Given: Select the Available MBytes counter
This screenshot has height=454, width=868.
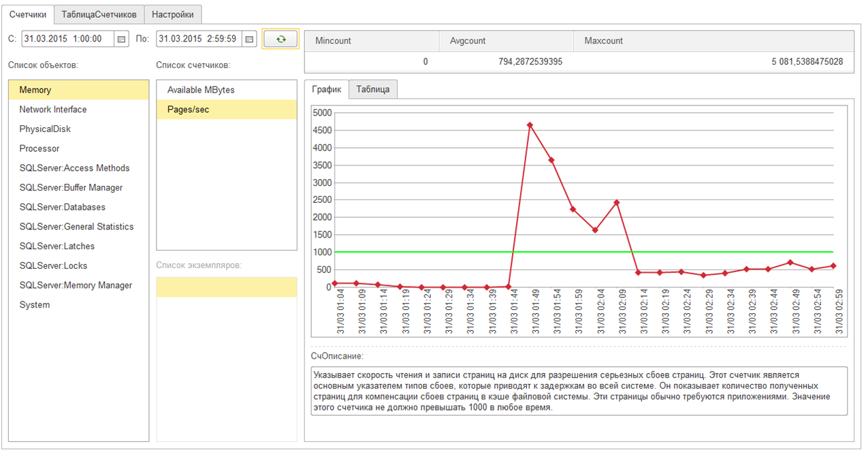Looking at the screenshot, I should coord(201,90).
